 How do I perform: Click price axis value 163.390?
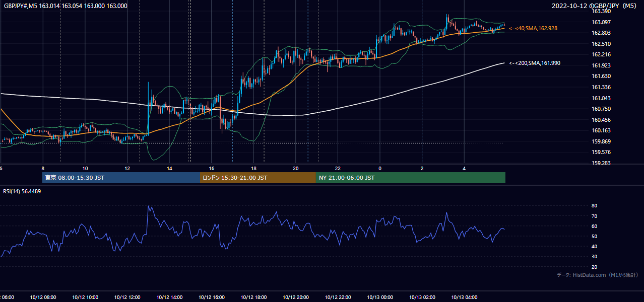[x=601, y=11]
